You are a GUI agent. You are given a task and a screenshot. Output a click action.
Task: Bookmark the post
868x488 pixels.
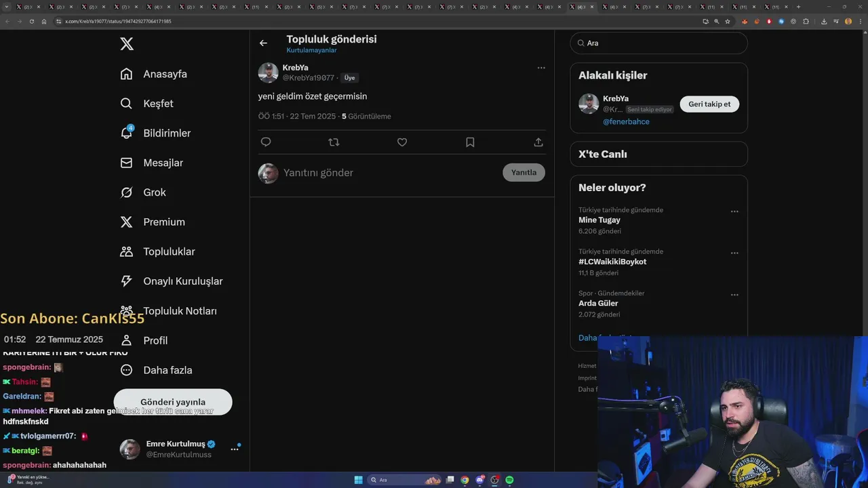[x=470, y=142]
